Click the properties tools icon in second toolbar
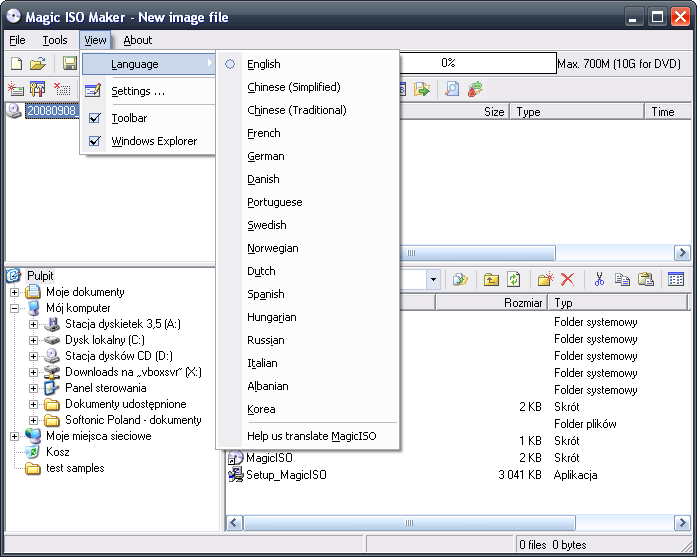697x557 pixels. pos(37,89)
